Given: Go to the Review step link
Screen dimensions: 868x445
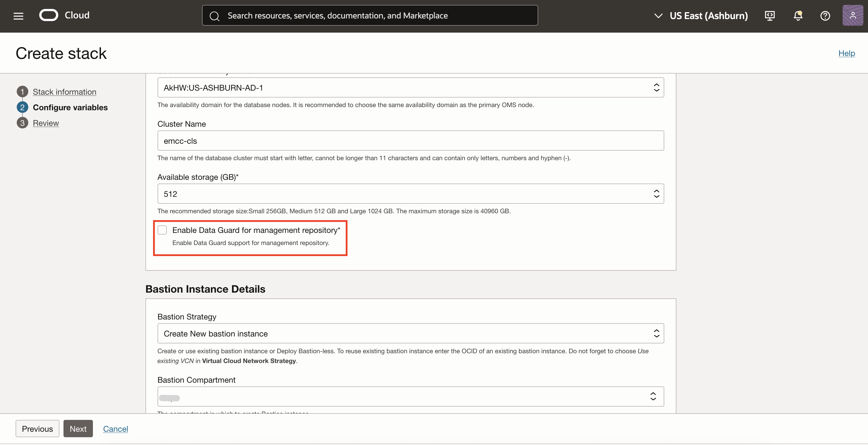Looking at the screenshot, I should point(46,123).
